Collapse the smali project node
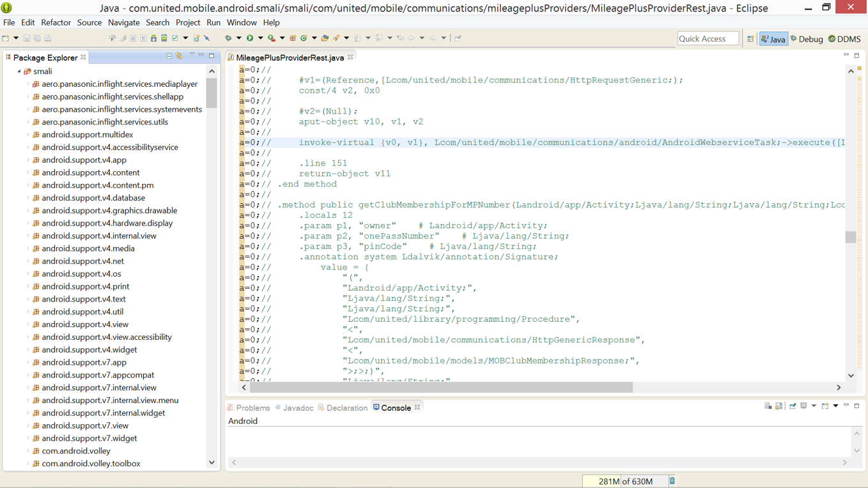 pos(19,72)
